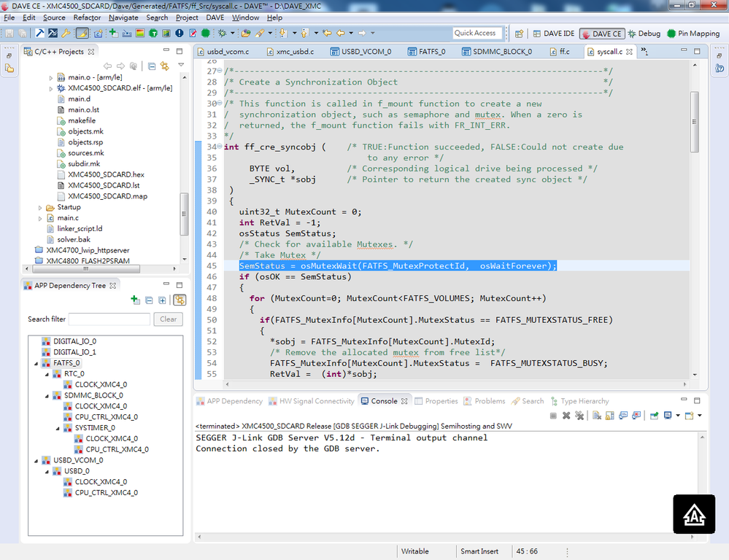Expand all nodes in APP Dependency Tree
This screenshot has width=729, height=560.
162,300
